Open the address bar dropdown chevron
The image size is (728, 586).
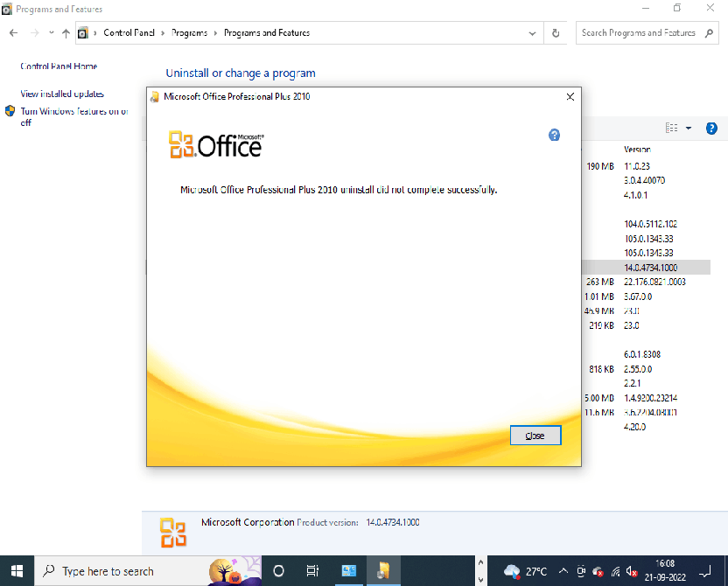coord(532,33)
